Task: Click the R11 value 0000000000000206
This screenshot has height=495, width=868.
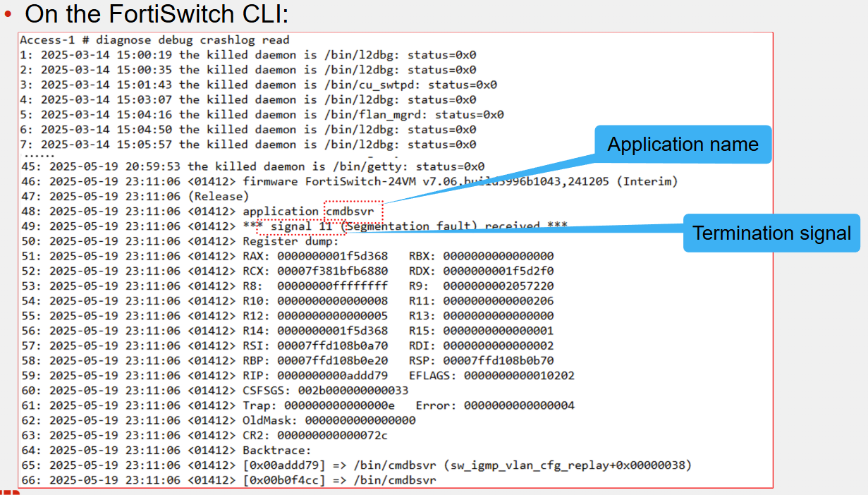Action: [x=499, y=301]
